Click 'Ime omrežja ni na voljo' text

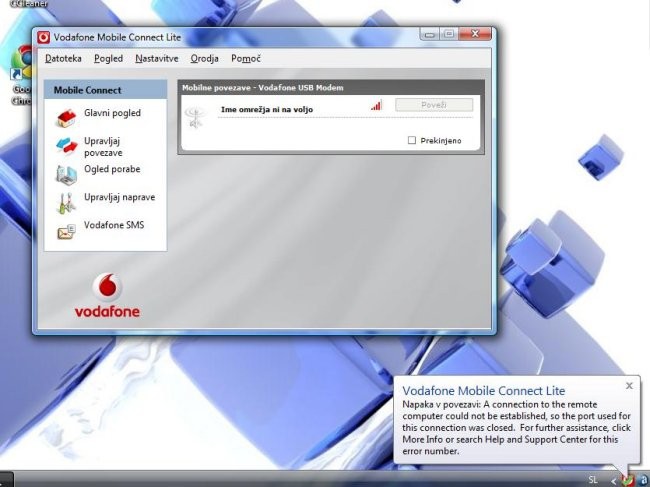[267, 109]
